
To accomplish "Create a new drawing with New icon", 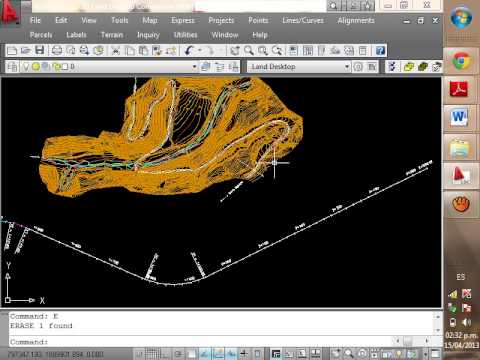I will (12, 51).
